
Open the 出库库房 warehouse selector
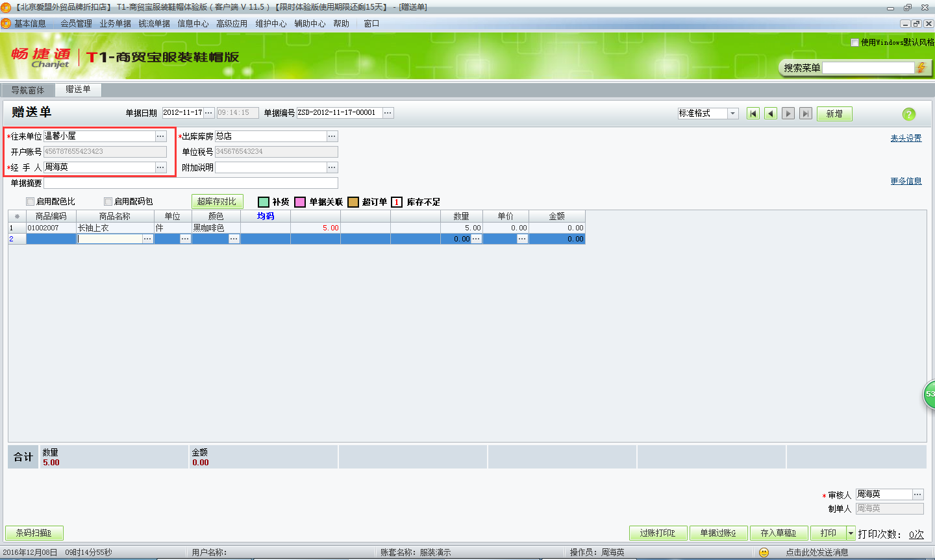pos(332,136)
